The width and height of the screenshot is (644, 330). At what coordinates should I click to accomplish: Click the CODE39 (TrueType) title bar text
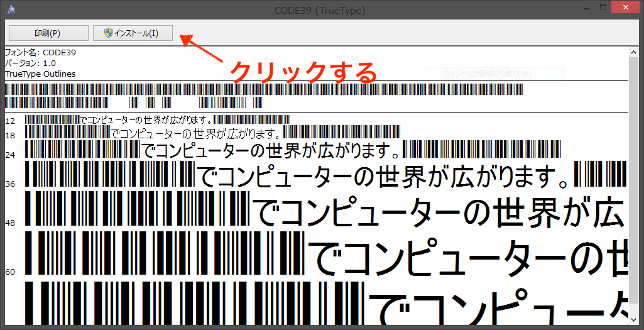320,10
